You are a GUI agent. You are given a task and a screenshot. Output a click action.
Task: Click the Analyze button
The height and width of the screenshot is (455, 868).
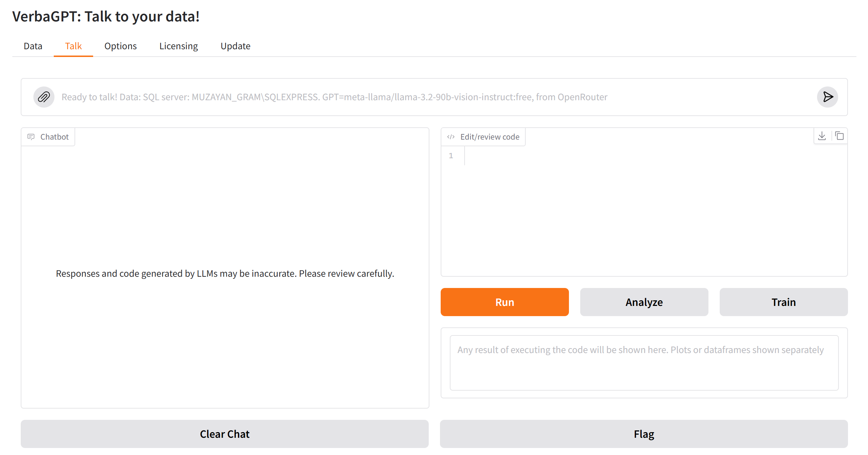[x=644, y=302]
